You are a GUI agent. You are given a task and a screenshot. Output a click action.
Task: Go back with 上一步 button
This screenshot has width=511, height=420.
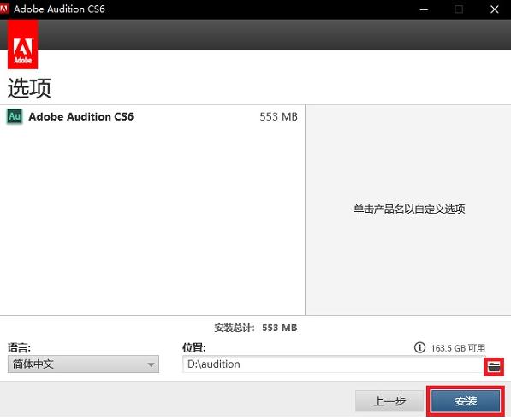tap(389, 401)
